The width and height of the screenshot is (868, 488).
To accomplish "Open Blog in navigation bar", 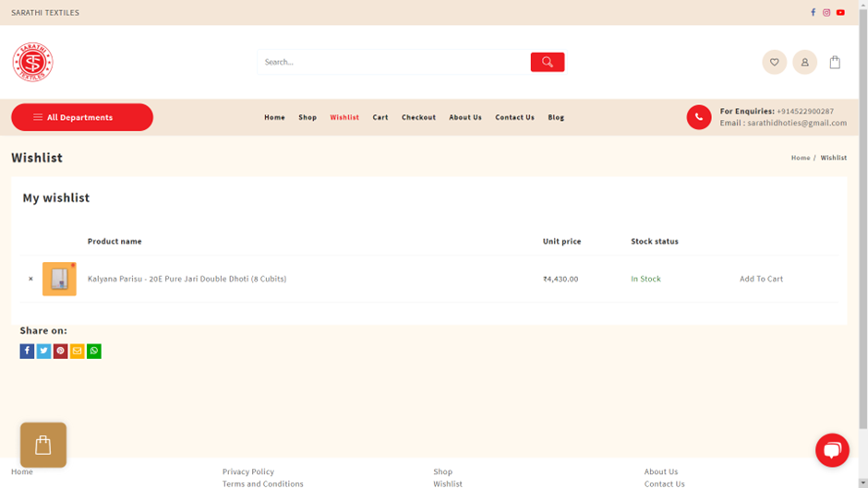I will (556, 117).
